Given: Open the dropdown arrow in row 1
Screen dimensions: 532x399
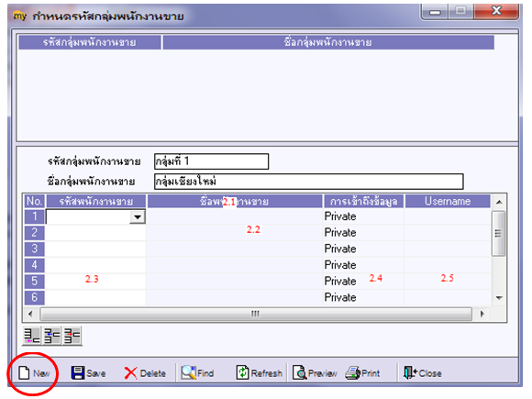Looking at the screenshot, I should click(138, 216).
